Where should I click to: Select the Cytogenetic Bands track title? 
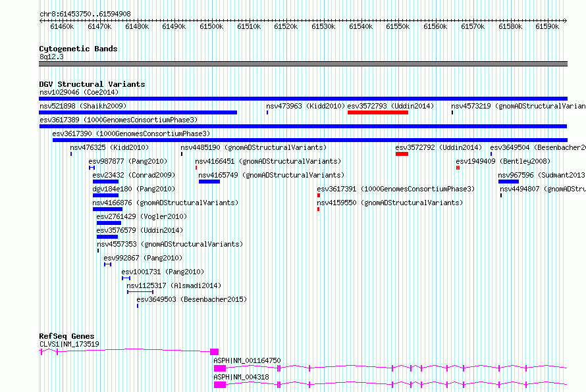[x=78, y=49]
